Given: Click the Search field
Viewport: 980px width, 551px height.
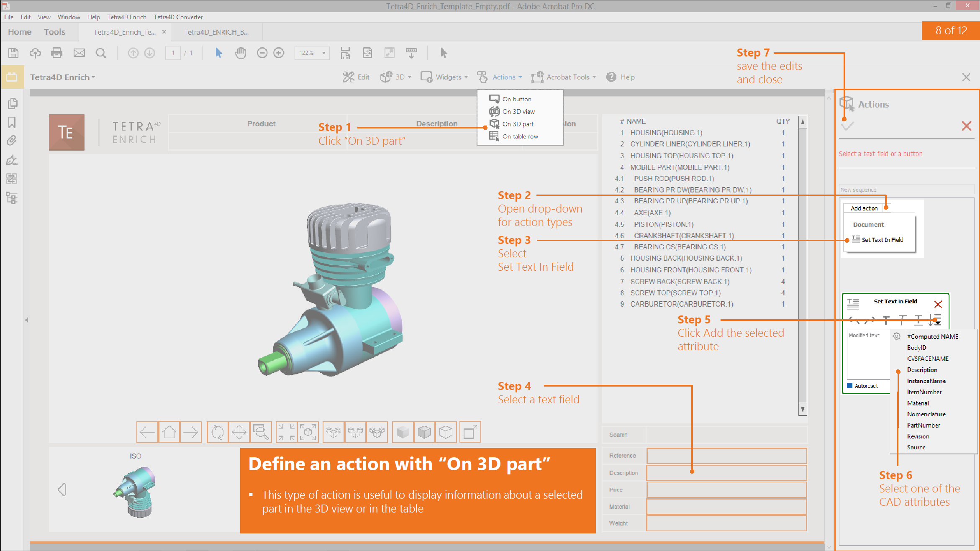Looking at the screenshot, I should tap(726, 435).
